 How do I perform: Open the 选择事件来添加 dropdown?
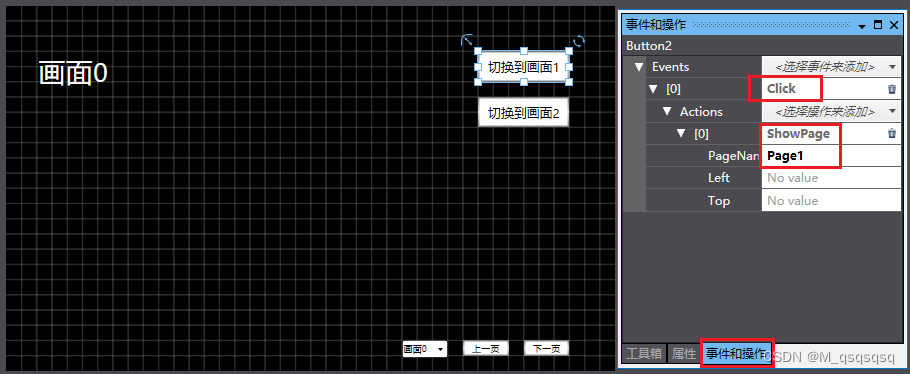pos(831,67)
